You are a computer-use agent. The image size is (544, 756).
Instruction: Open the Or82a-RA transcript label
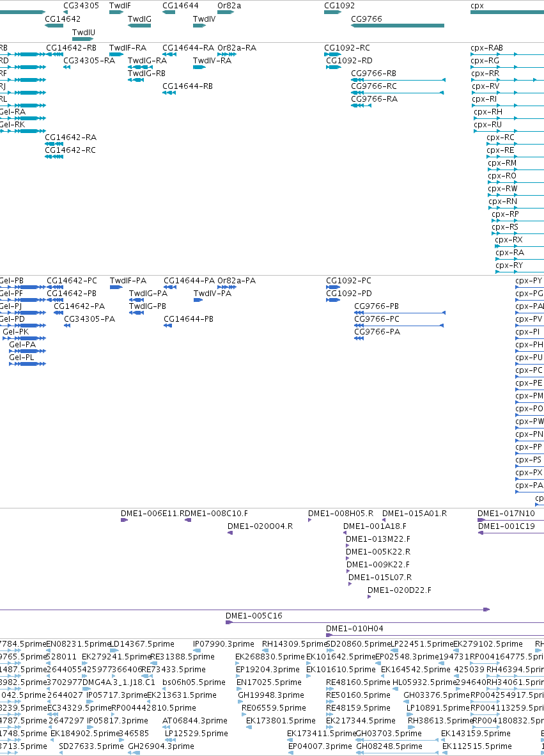(237, 48)
